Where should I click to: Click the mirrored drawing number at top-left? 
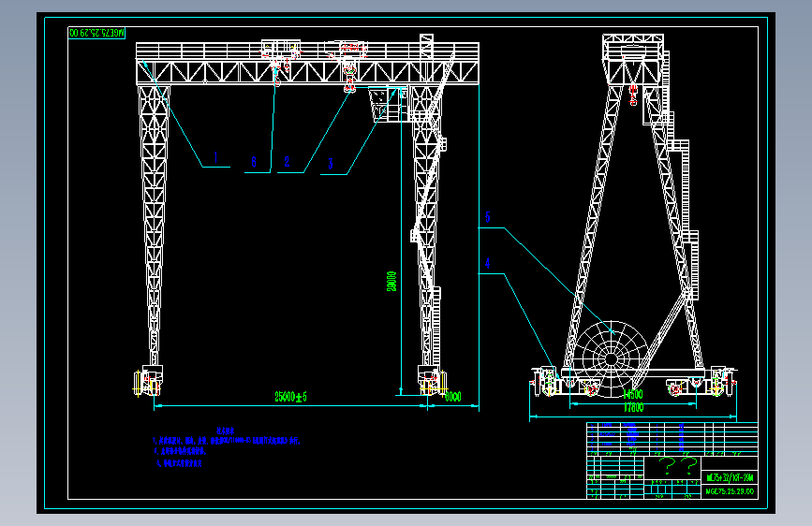(96, 33)
